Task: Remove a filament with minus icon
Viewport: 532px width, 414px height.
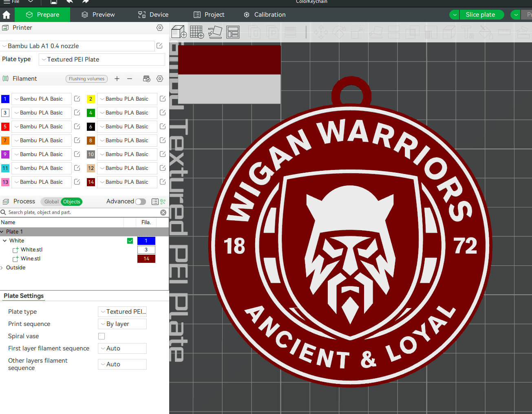Action: [x=130, y=79]
